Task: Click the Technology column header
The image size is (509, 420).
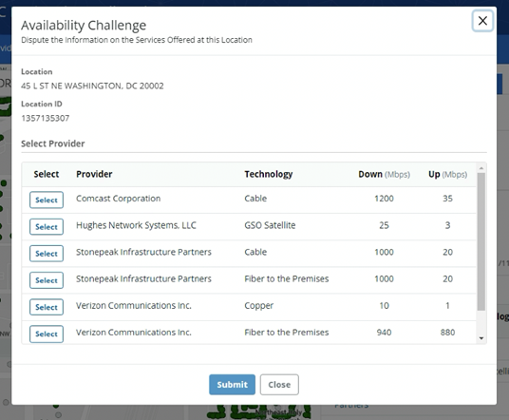Action: click(x=269, y=174)
